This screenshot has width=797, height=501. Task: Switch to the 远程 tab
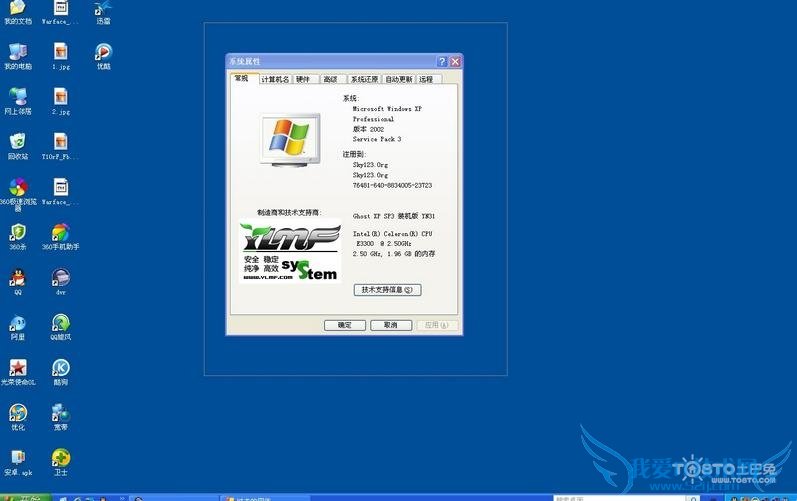coord(429,79)
